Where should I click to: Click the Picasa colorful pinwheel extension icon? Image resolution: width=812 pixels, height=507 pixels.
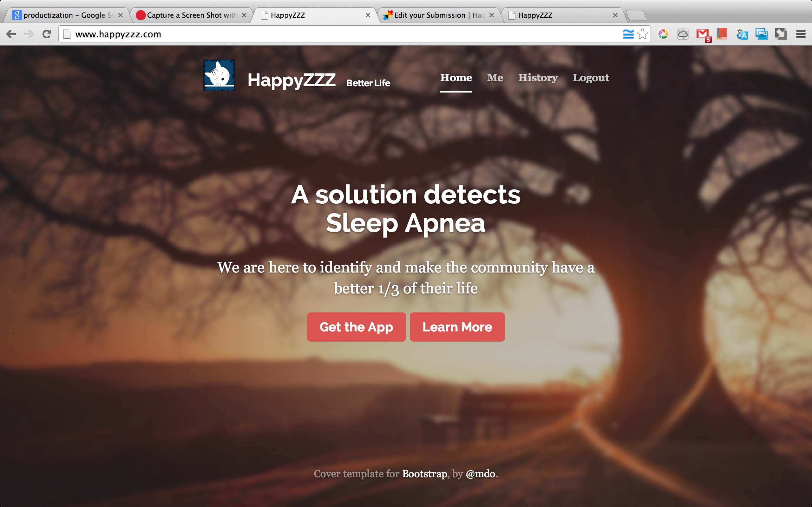click(663, 34)
